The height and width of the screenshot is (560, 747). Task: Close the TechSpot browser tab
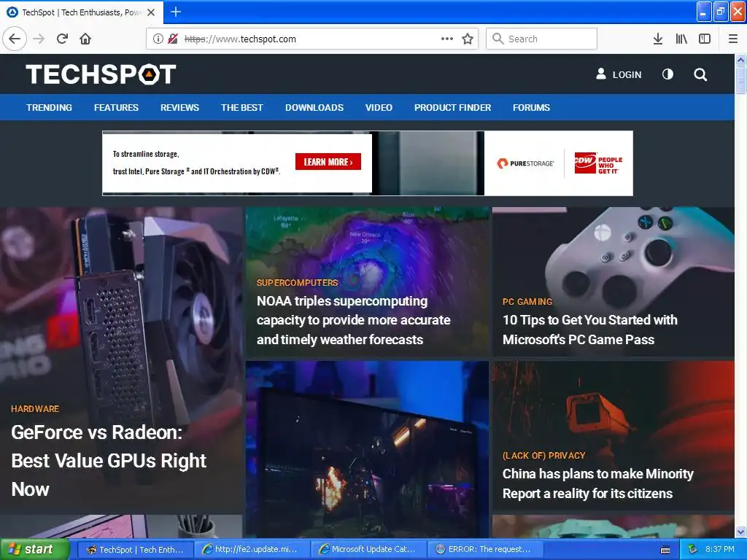[151, 12]
